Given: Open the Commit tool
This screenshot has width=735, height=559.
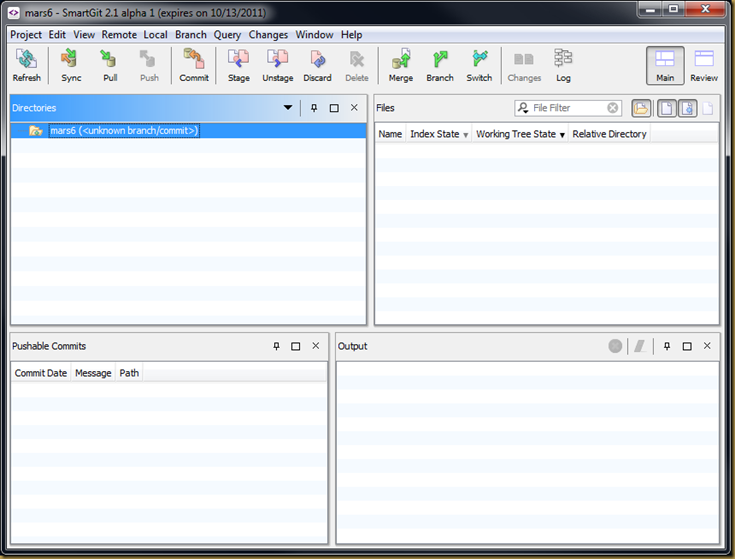Looking at the screenshot, I should [194, 65].
